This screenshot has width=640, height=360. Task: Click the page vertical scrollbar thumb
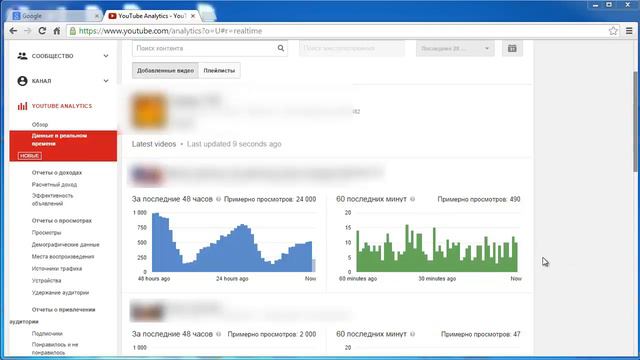click(x=636, y=122)
